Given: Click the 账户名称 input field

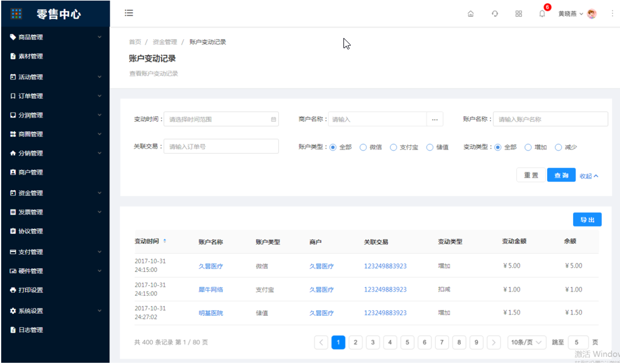Looking at the screenshot, I should coord(550,119).
